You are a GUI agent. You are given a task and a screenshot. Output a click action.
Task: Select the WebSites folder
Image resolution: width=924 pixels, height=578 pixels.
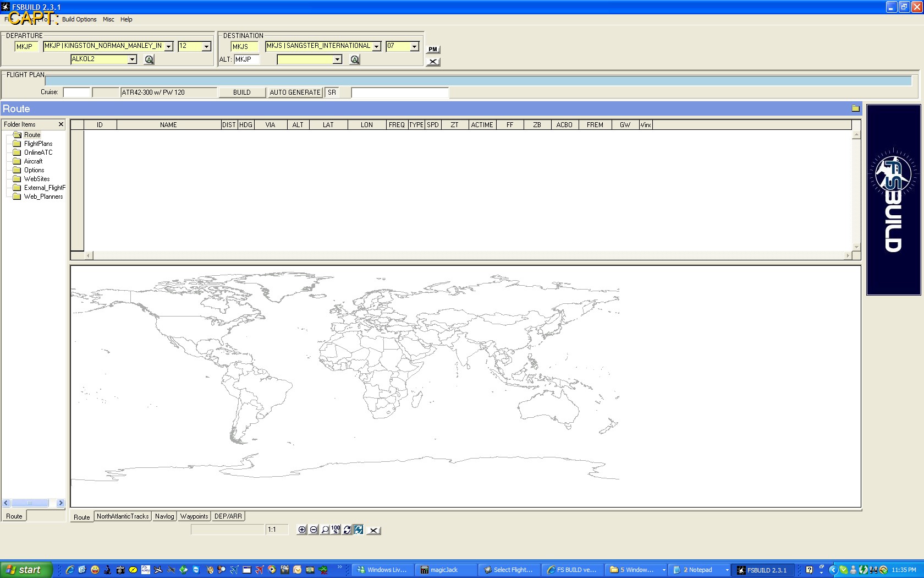pos(37,179)
